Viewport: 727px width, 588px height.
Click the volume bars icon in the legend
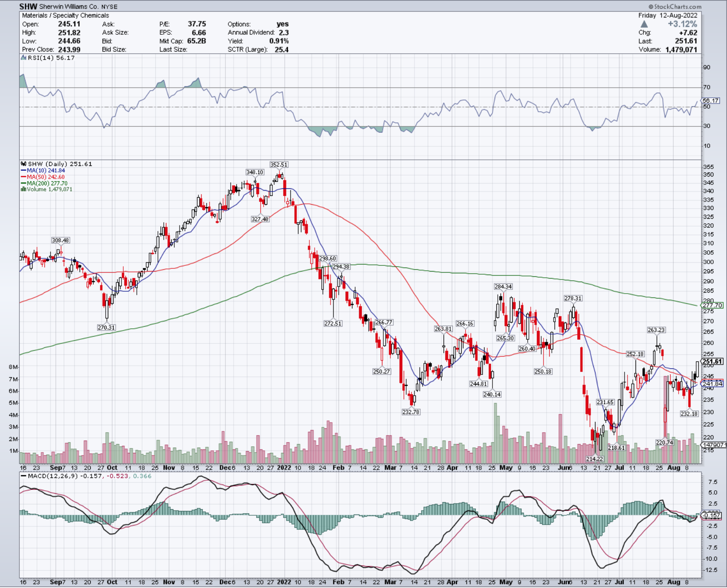pos(23,189)
